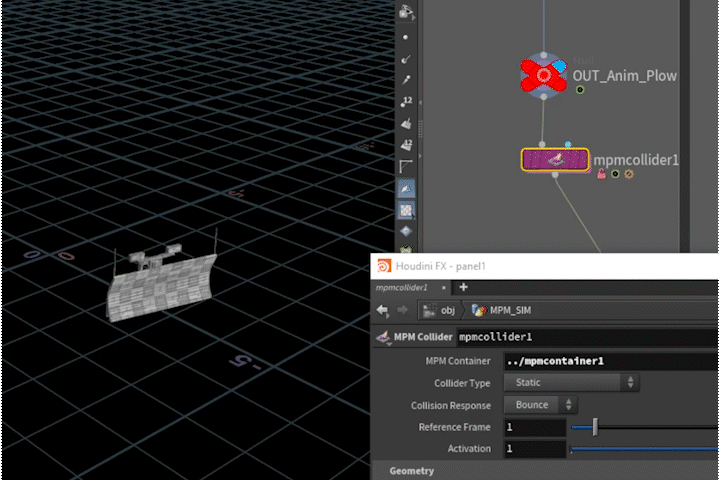The width and height of the screenshot is (720, 480).
Task: Toggle the primitive hulls corner icon
Action: point(406,166)
